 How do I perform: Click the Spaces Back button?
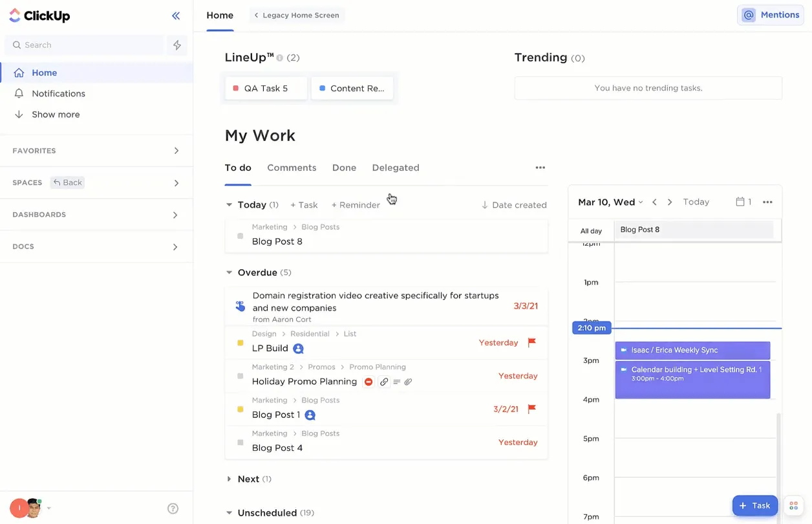68,182
